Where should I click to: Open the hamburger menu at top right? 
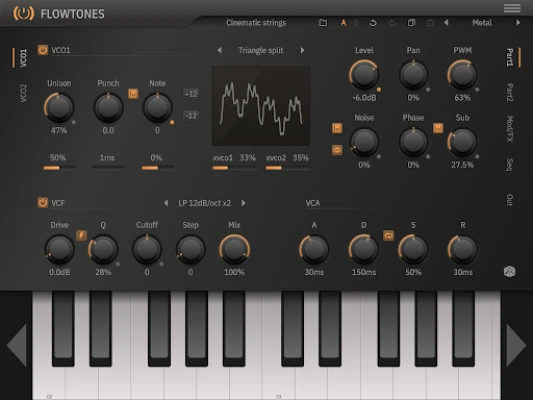click(x=512, y=8)
